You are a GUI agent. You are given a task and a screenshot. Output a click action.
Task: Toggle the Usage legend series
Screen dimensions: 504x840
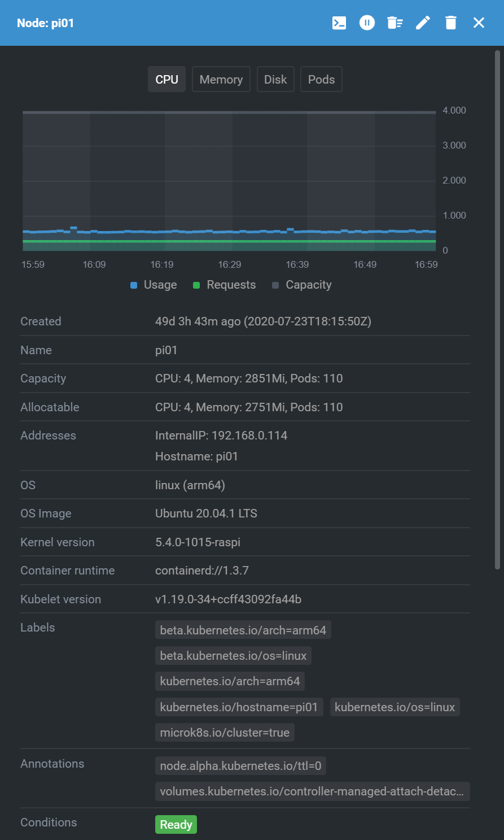154,285
